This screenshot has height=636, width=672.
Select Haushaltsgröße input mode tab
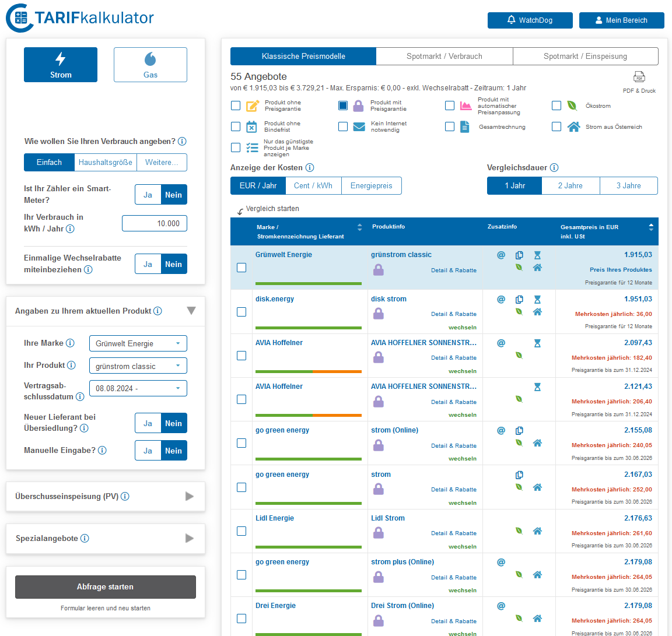pyautogui.click(x=106, y=162)
